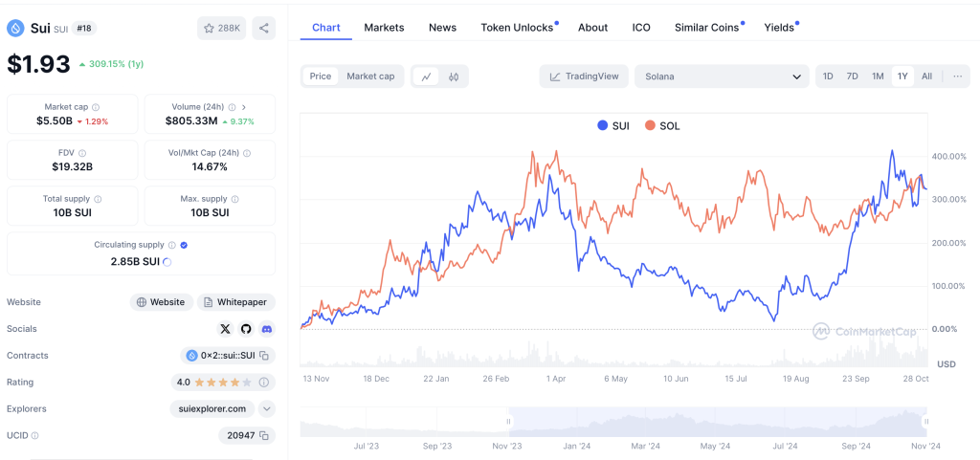This screenshot has width=980, height=460.
Task: Open the Website link button
Action: coord(161,302)
